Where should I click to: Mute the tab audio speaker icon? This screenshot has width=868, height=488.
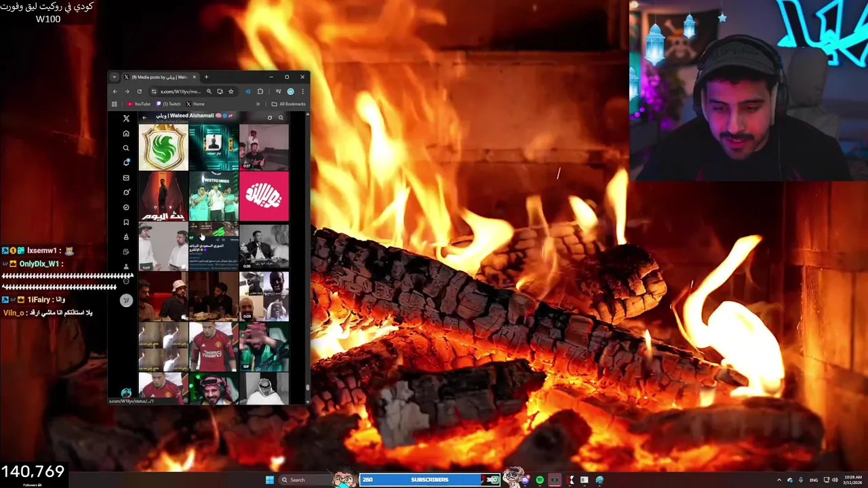pos(248,91)
